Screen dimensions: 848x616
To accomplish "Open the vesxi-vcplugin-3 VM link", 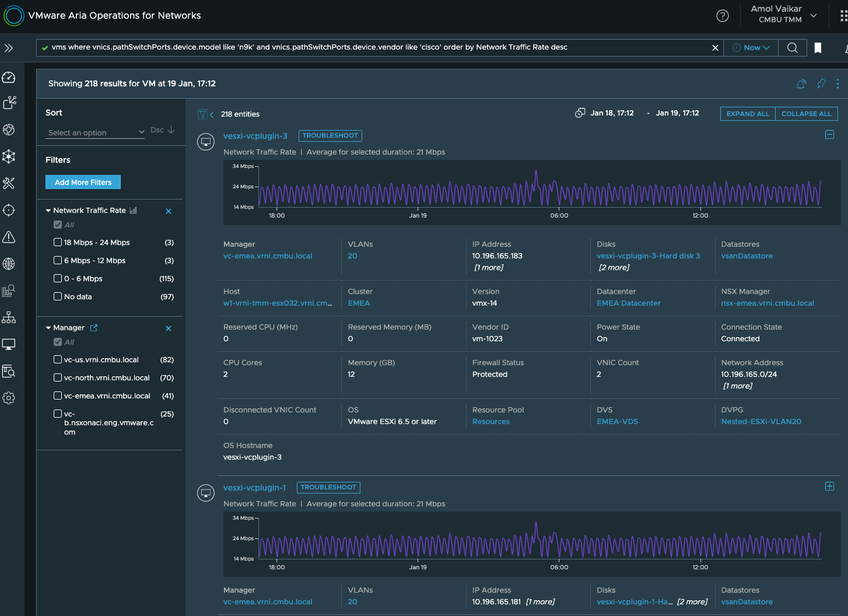I will click(255, 136).
